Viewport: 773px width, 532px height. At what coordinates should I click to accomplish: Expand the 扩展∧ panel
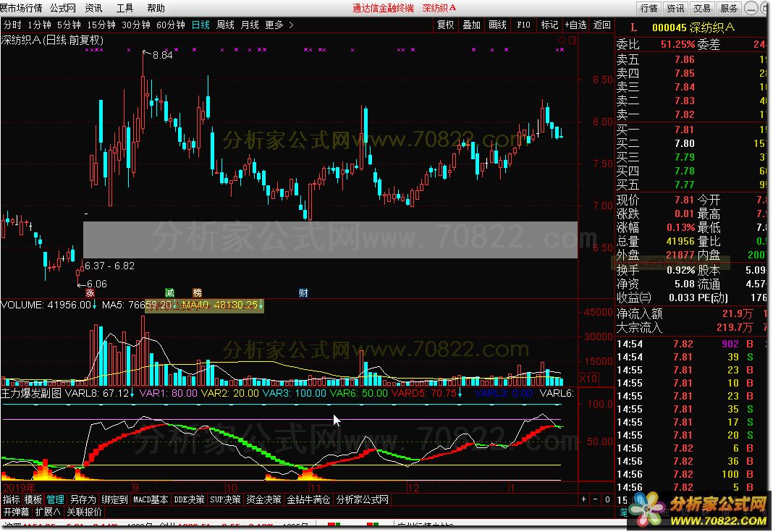point(48,512)
